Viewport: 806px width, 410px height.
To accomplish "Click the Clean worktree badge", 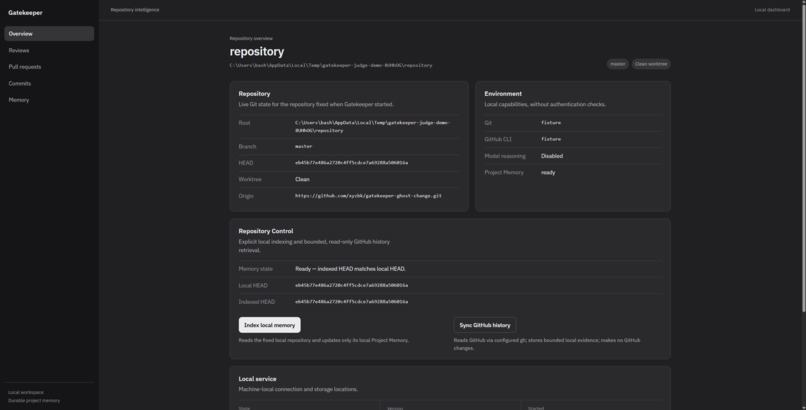I will point(651,64).
